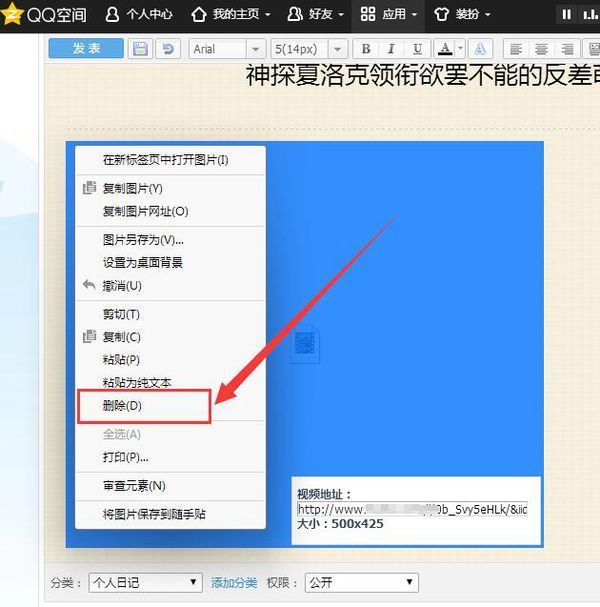The height and width of the screenshot is (607, 600).
Task: Select 图片另存为(V)... menu entry
Action: 170,240
